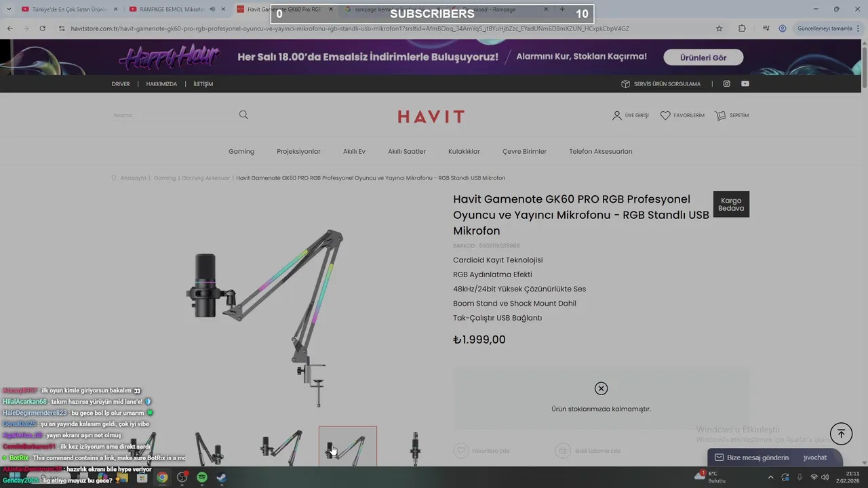Click the Üye Girişi user icon

pyautogui.click(x=616, y=115)
